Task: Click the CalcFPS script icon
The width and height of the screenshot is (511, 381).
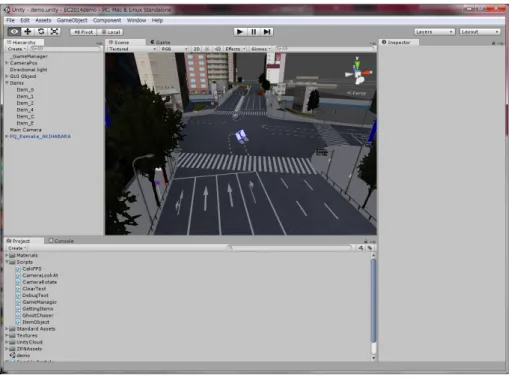Action: pyautogui.click(x=18, y=269)
